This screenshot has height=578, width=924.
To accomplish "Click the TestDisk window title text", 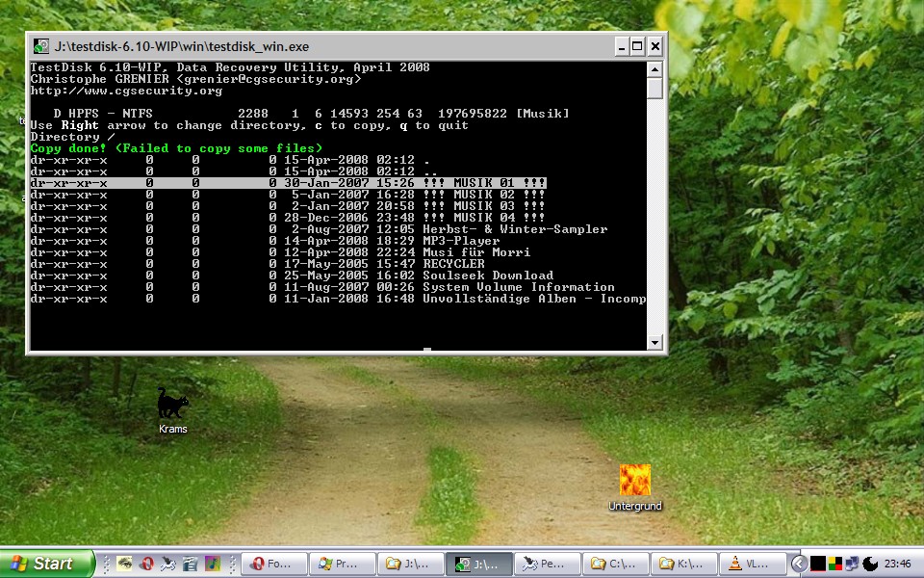I will click(182, 46).
